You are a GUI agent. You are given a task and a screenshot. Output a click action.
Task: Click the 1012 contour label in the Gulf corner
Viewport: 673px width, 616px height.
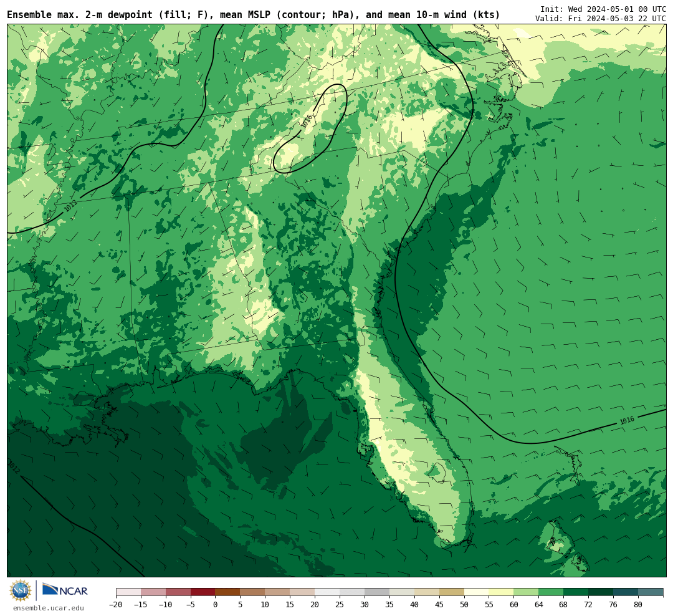pyautogui.click(x=14, y=467)
